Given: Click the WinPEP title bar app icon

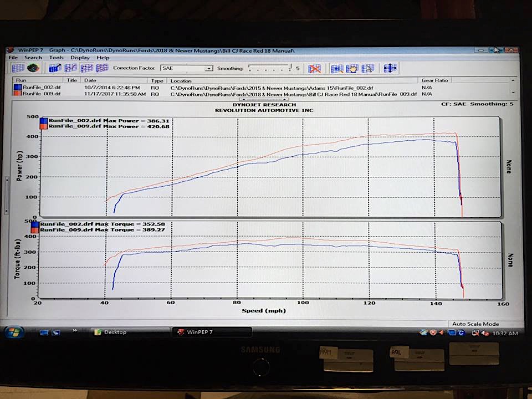Looking at the screenshot, I should point(11,50).
